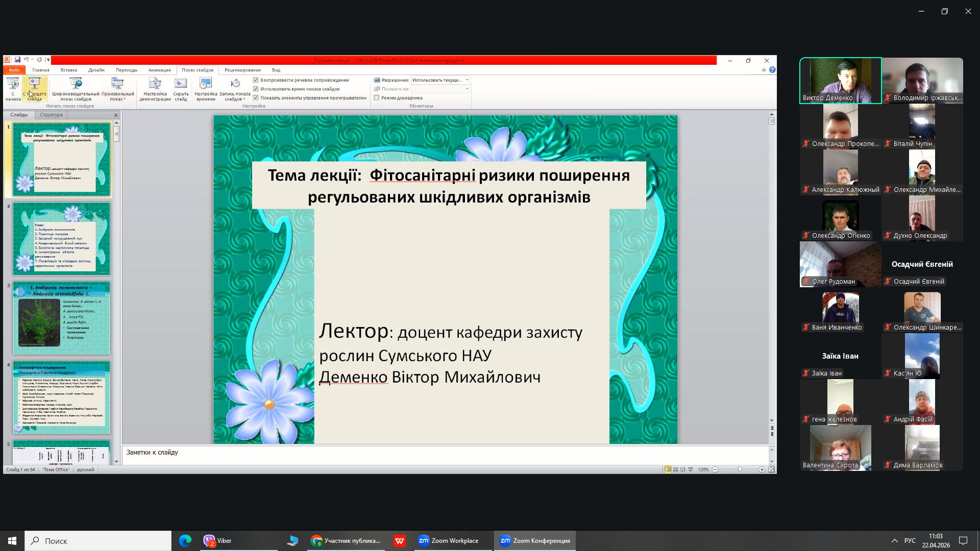This screenshot has height=551, width=980.
Task: Switch to slide sorter view icon
Action: tap(675, 469)
